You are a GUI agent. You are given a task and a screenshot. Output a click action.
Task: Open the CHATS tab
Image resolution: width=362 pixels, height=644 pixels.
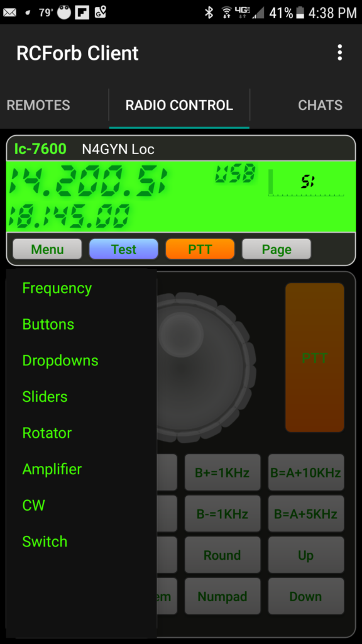click(x=320, y=105)
